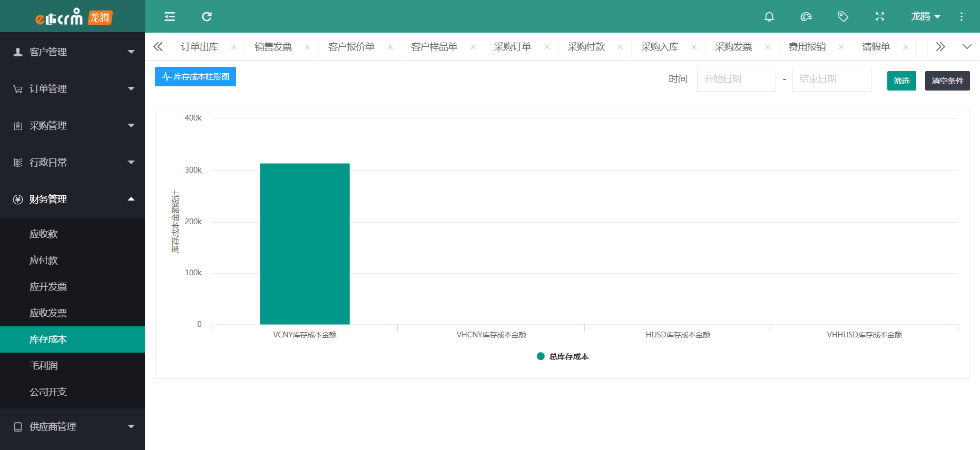The width and height of the screenshot is (980, 450).
Task: Collapse the 财务管理 sidebar menu
Action: coord(72,199)
